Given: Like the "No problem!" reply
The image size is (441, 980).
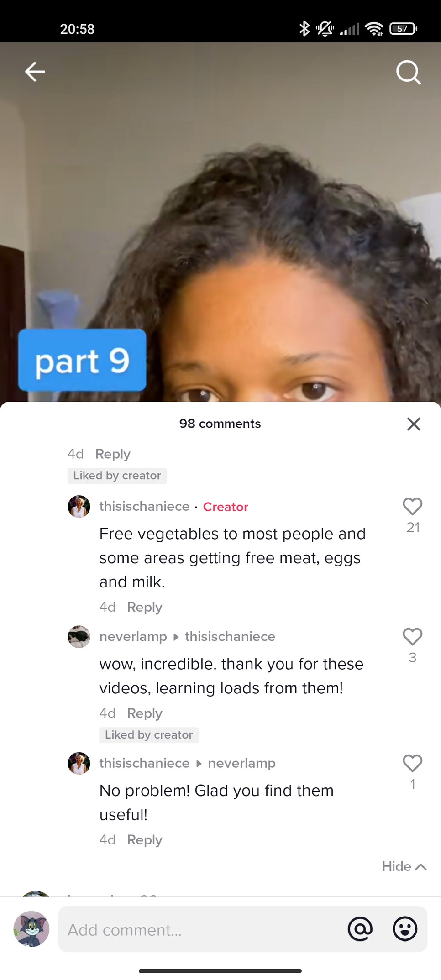Looking at the screenshot, I should coord(413,763).
